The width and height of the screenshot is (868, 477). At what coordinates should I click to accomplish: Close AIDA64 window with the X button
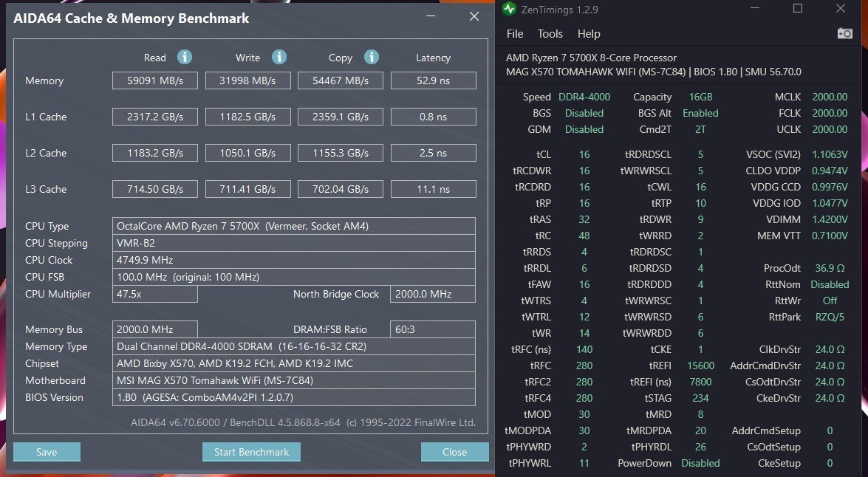coord(474,16)
